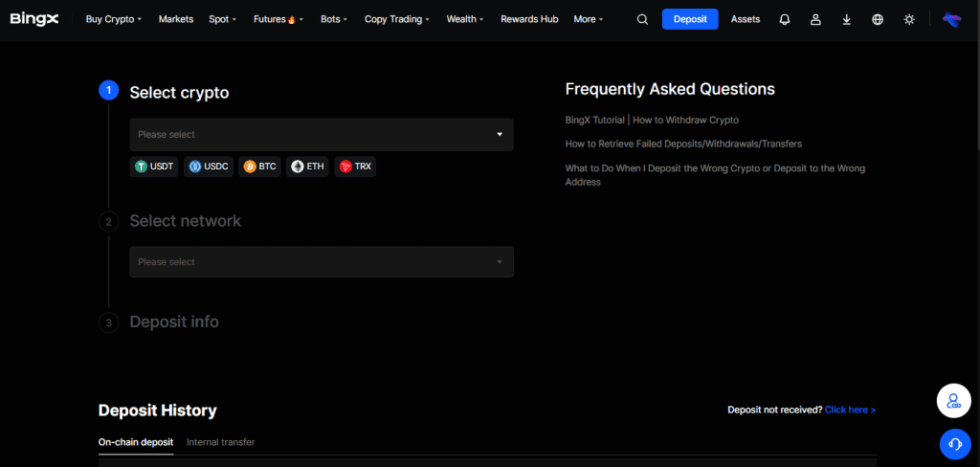Click the download app icon
The height and width of the screenshot is (467, 980).
tap(846, 19)
